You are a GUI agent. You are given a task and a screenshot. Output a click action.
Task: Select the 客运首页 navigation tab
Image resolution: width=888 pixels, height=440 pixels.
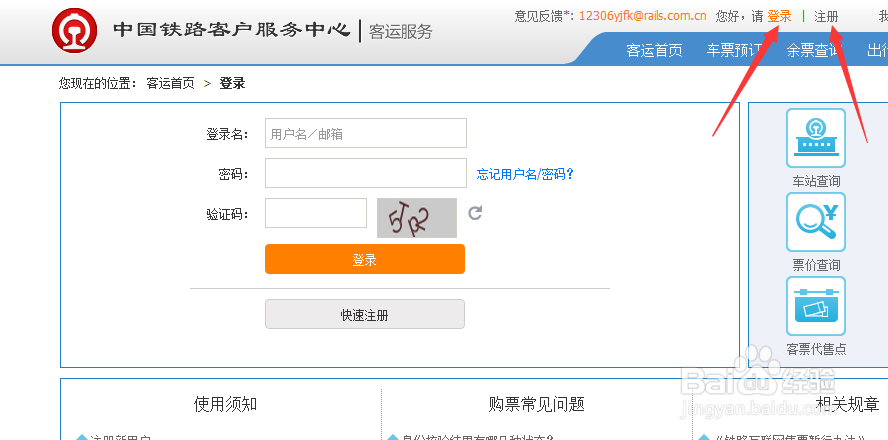tap(654, 50)
